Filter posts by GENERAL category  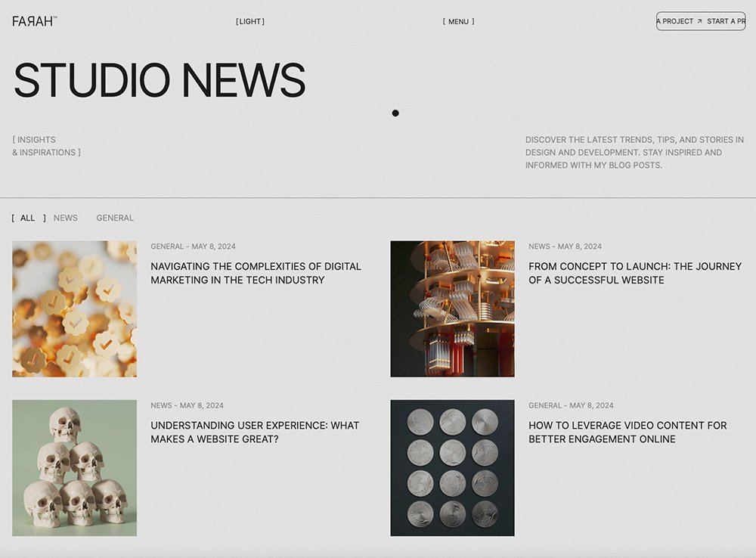click(115, 218)
